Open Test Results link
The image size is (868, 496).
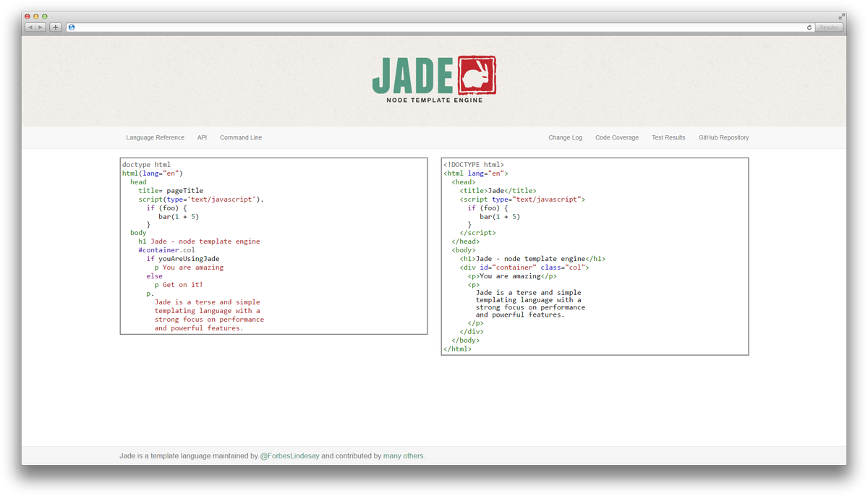(668, 137)
